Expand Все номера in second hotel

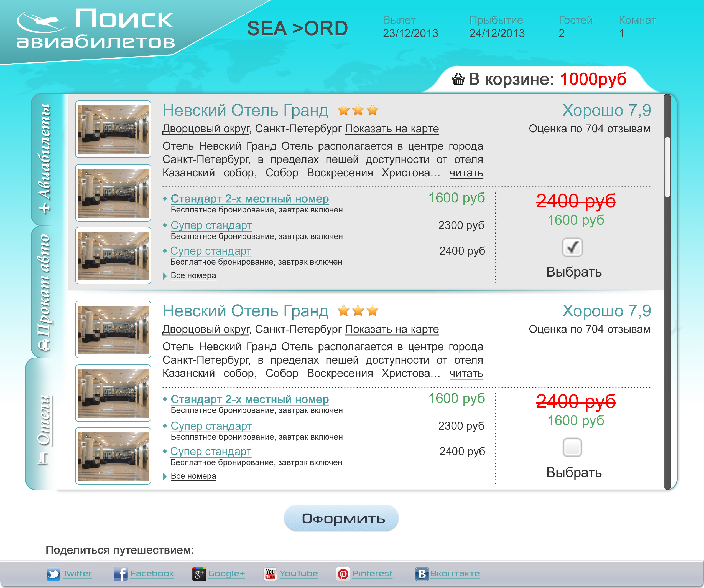[193, 476]
